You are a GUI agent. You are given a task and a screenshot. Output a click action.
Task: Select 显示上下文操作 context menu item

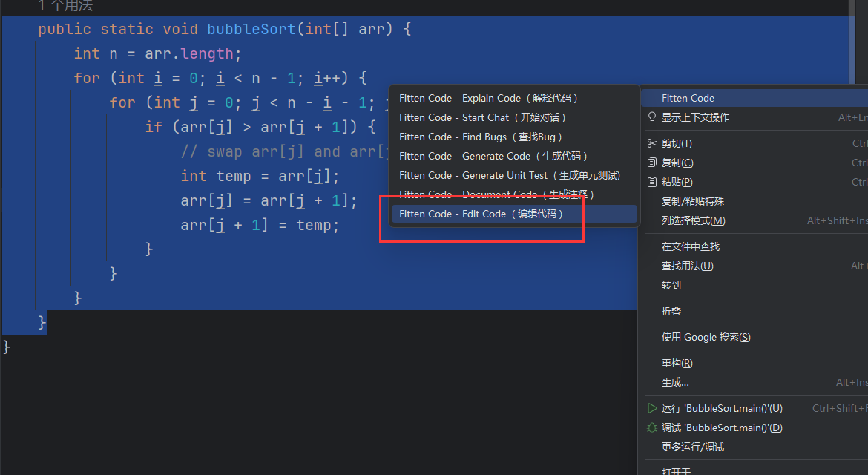click(x=754, y=117)
